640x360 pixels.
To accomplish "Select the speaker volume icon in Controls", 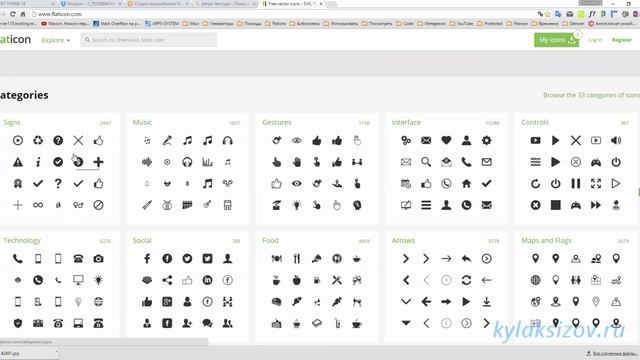I will pos(616,140).
